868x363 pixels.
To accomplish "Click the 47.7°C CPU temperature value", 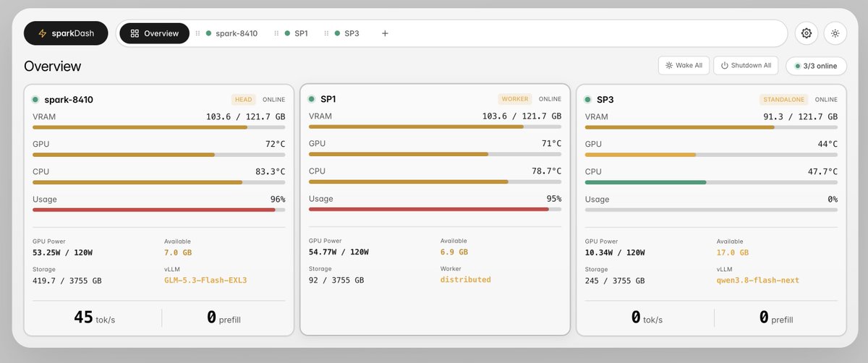I will pyautogui.click(x=822, y=171).
